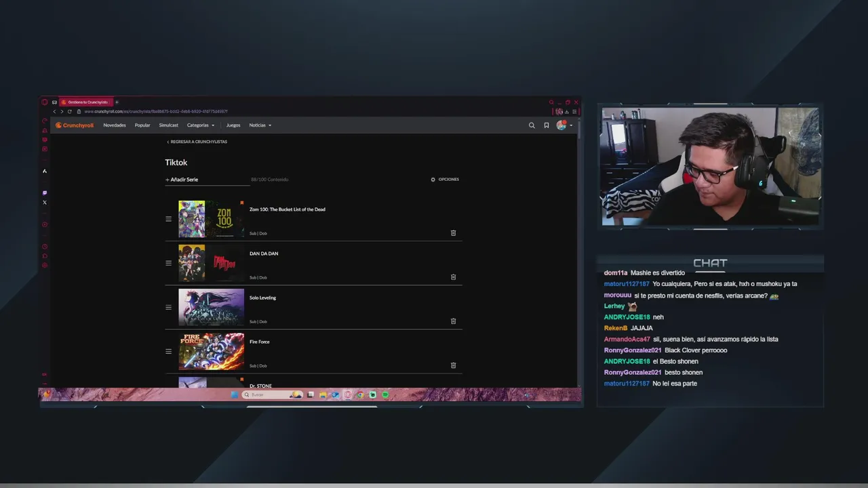
Task: Open Crunchyroll search magnifier icon
Action: click(x=532, y=125)
